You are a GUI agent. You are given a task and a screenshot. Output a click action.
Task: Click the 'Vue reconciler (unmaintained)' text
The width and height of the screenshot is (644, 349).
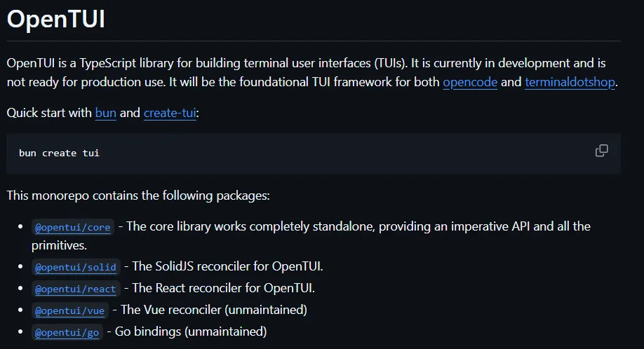coord(214,310)
